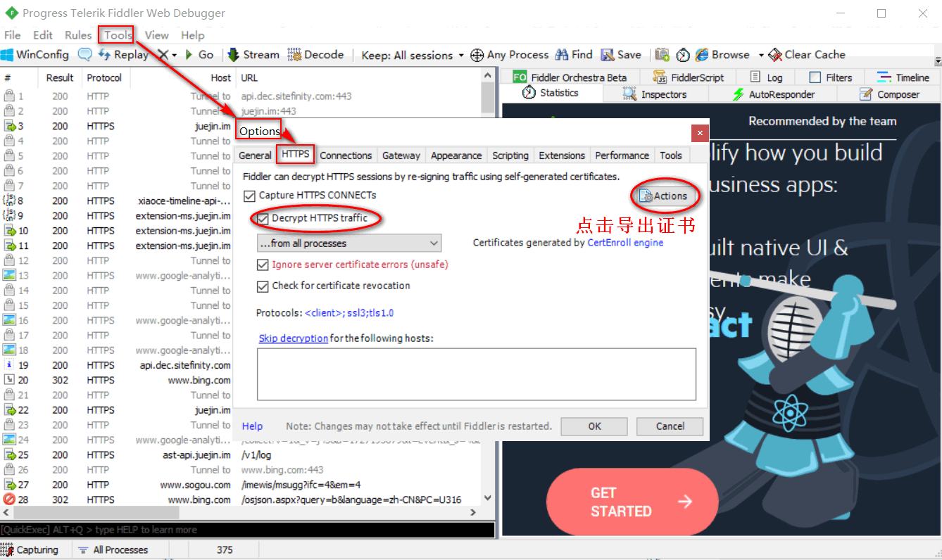Screen dimensions: 942x560
Task: Open the Remove sessions dropdown arrow
Action: [x=175, y=55]
